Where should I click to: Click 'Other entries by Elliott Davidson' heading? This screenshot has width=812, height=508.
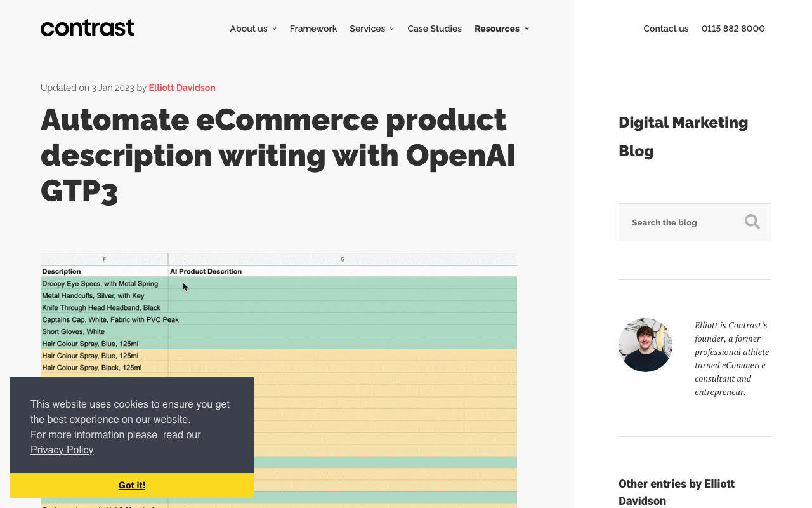[x=676, y=492]
